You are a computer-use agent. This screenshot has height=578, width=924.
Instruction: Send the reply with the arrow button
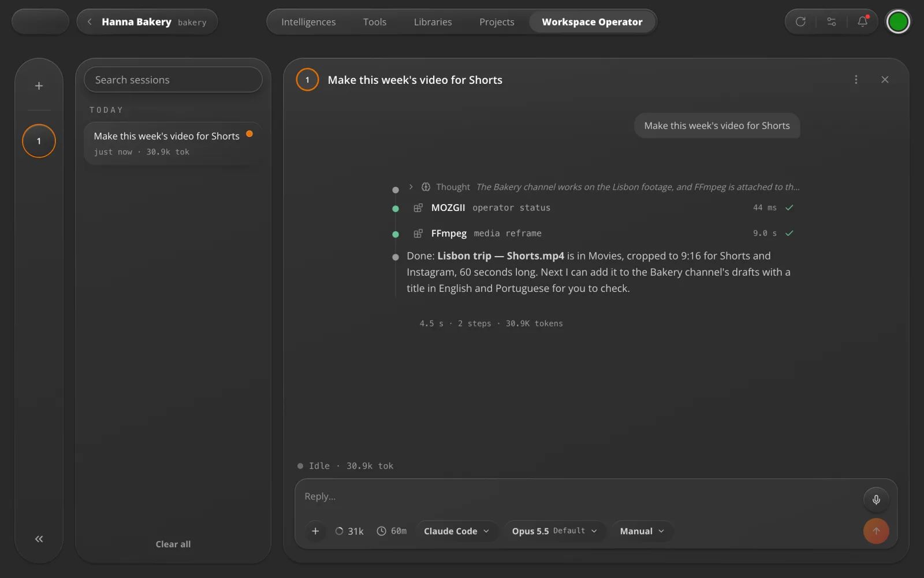(876, 531)
